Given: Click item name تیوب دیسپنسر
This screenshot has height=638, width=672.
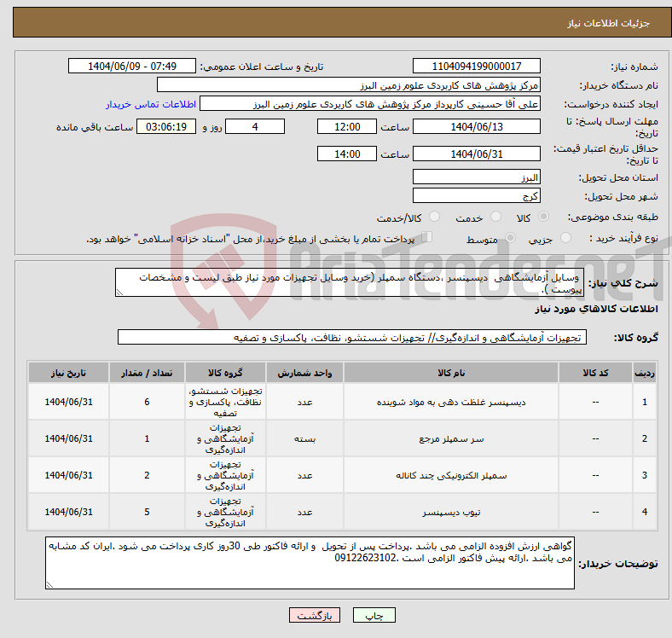Looking at the screenshot, I should click(451, 513).
